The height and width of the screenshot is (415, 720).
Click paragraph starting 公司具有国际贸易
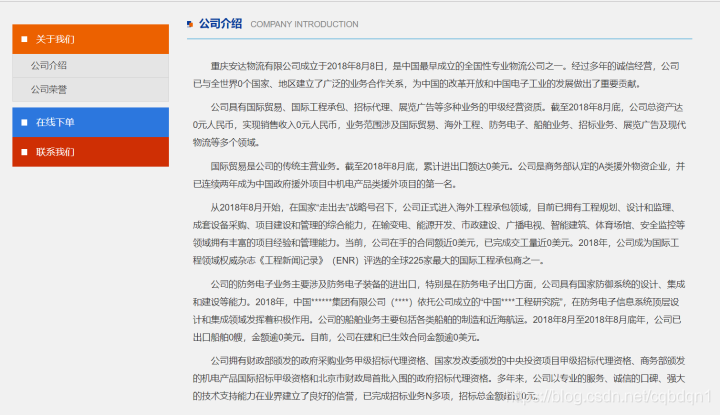(439, 125)
